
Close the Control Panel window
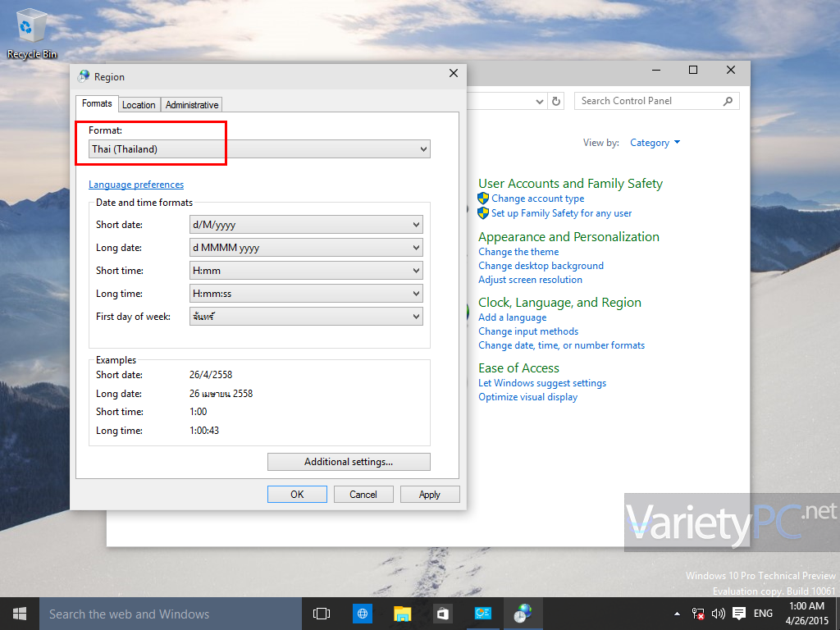point(731,71)
